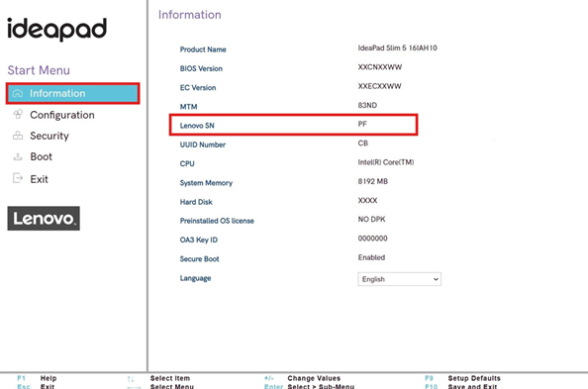The height and width of the screenshot is (389, 588).
Task: Click the System Memory label
Action: tap(206, 183)
